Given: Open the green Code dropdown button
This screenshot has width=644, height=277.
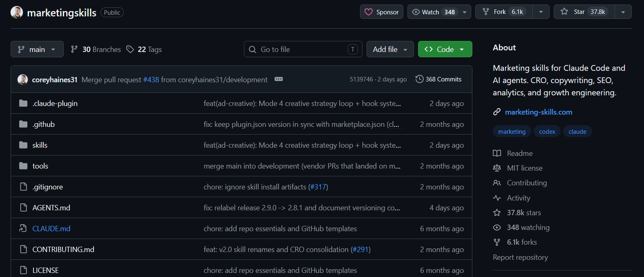Looking at the screenshot, I should click(x=445, y=49).
